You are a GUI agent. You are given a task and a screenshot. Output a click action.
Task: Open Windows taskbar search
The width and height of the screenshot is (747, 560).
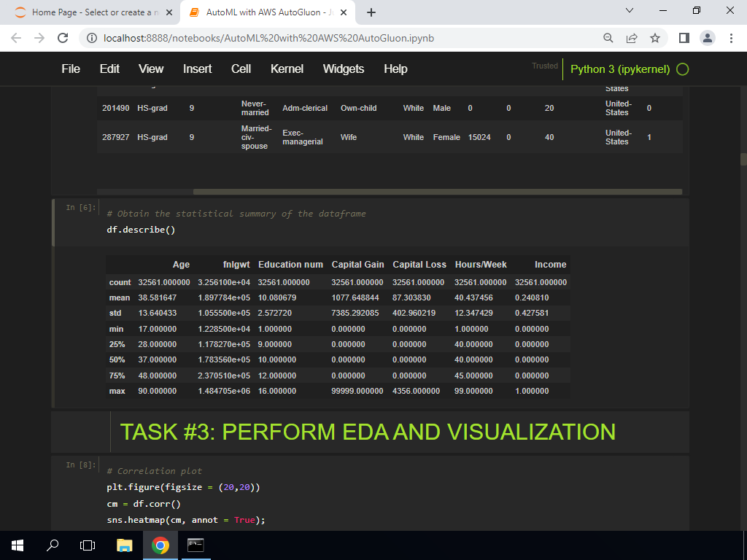pyautogui.click(x=53, y=545)
